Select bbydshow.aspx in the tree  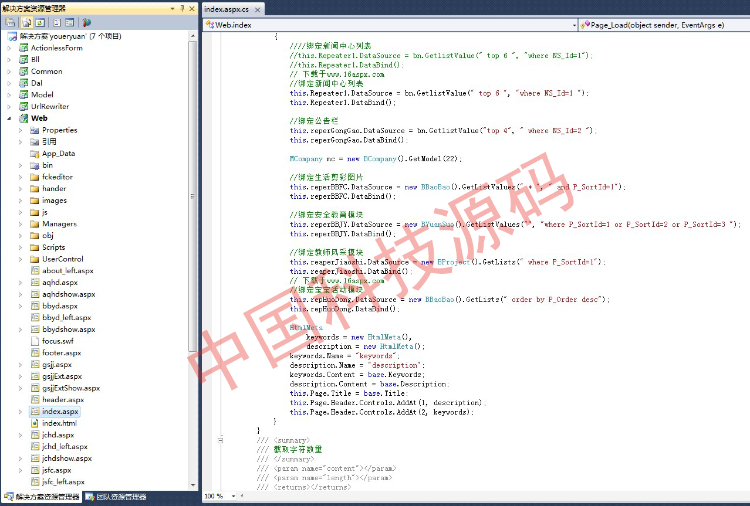point(68,330)
